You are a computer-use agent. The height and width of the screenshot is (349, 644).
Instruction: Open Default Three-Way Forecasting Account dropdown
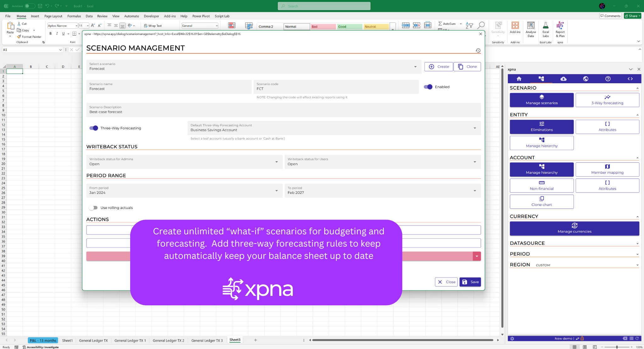click(334, 128)
